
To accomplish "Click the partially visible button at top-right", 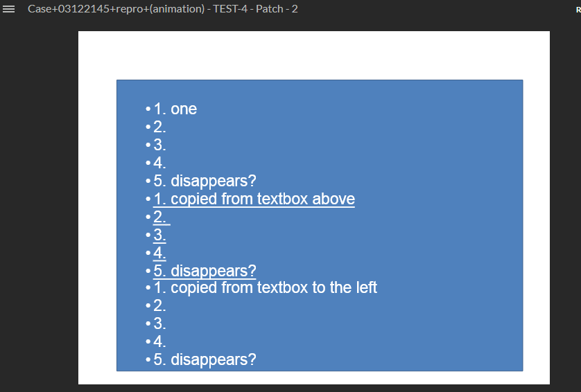I will 578,10.
